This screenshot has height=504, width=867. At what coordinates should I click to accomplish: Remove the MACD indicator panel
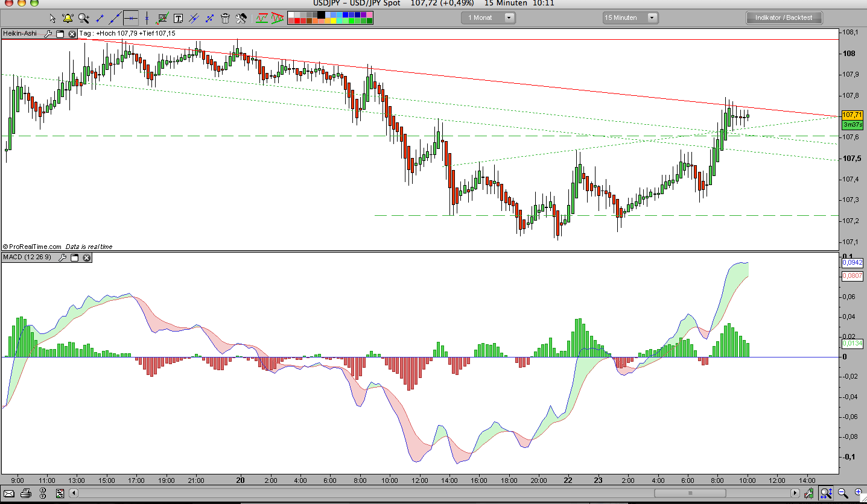(x=86, y=257)
